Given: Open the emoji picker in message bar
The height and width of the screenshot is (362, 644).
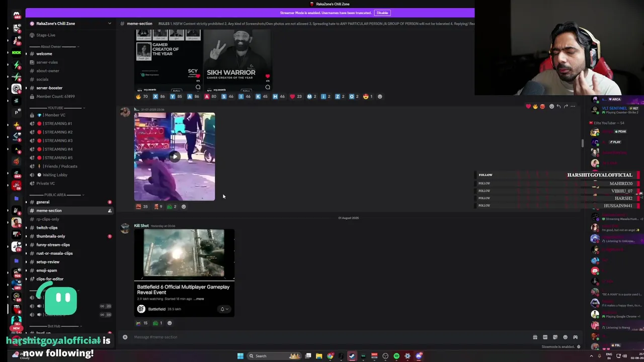Looking at the screenshot, I should tap(565, 337).
